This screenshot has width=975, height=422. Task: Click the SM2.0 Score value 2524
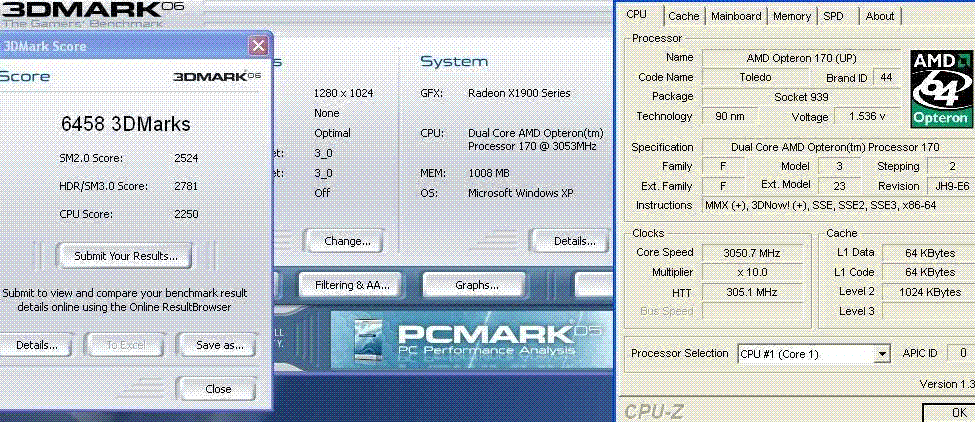point(186,158)
